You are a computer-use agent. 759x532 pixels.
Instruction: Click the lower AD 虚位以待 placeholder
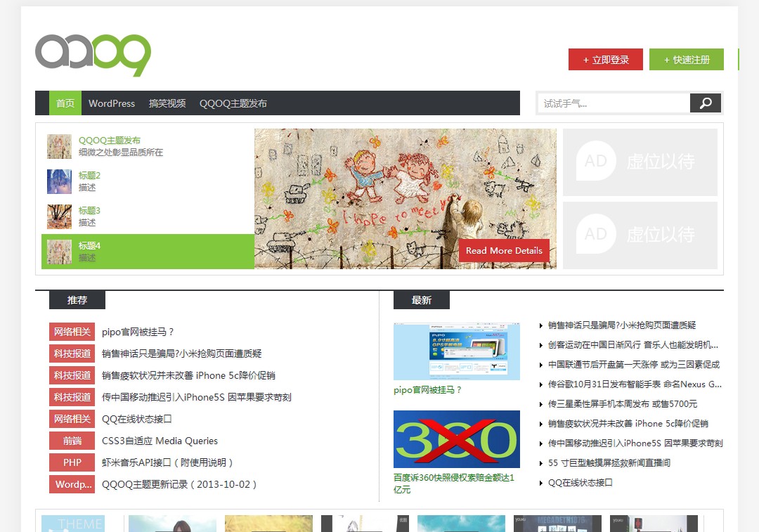tap(640, 235)
